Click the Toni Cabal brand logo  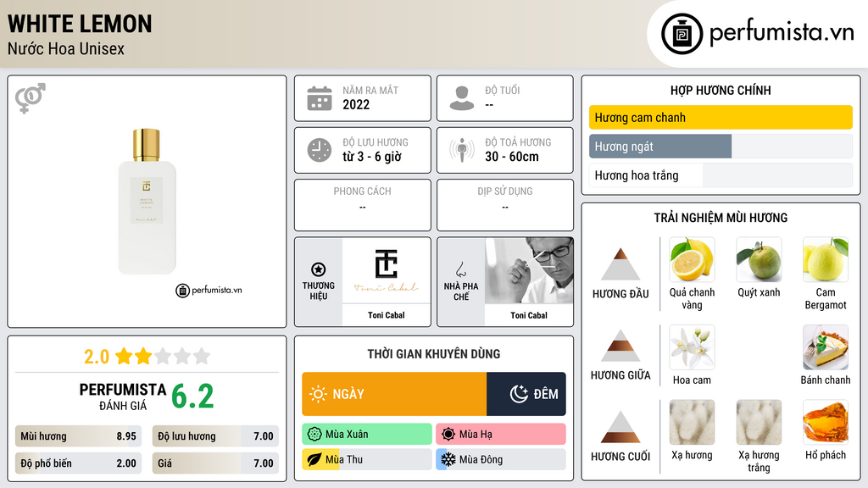[x=387, y=270]
